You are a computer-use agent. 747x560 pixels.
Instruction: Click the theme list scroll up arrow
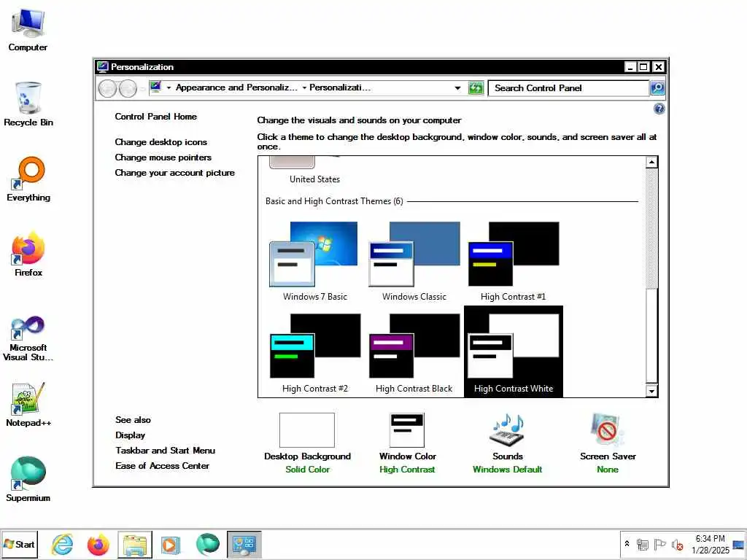point(651,163)
